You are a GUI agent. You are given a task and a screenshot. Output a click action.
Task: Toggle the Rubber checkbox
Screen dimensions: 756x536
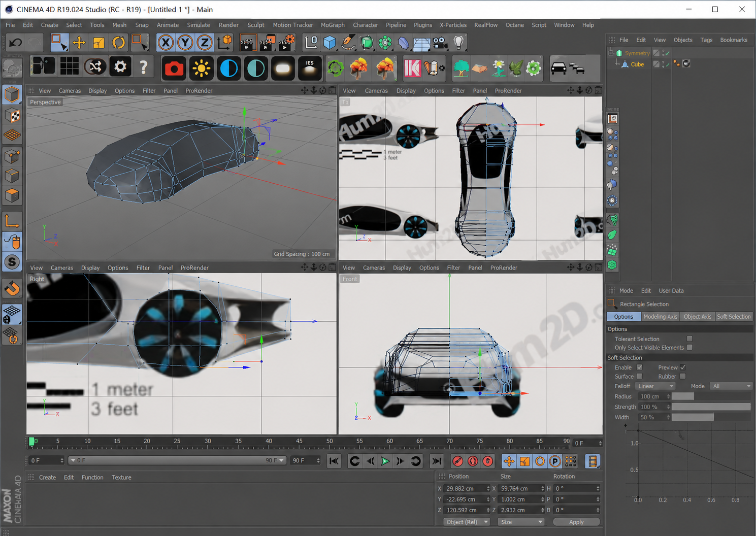[x=683, y=376]
